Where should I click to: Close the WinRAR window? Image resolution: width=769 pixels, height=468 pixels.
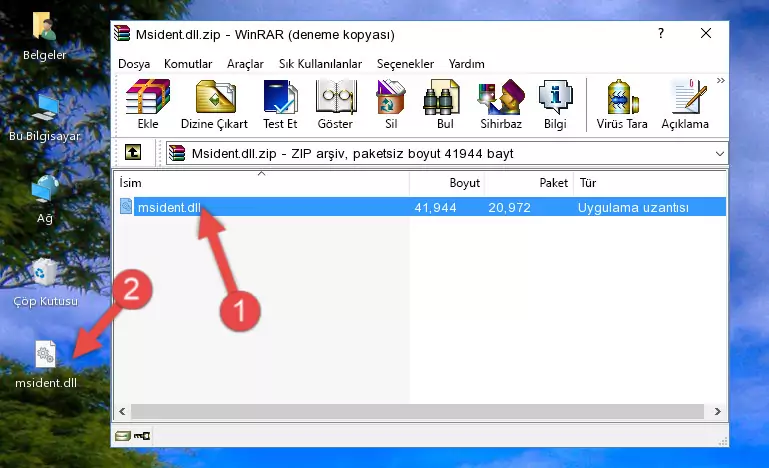point(706,33)
